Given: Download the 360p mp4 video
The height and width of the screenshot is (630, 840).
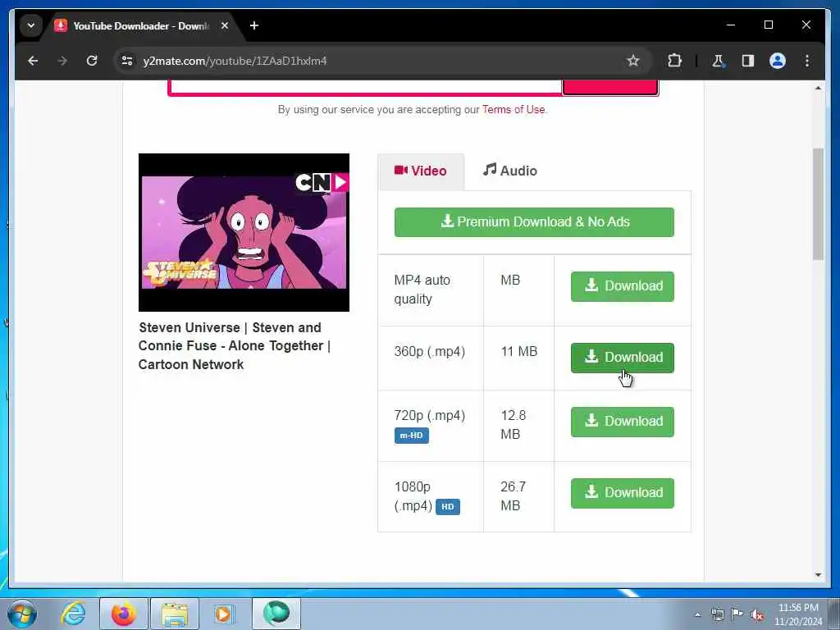Looking at the screenshot, I should (x=622, y=358).
